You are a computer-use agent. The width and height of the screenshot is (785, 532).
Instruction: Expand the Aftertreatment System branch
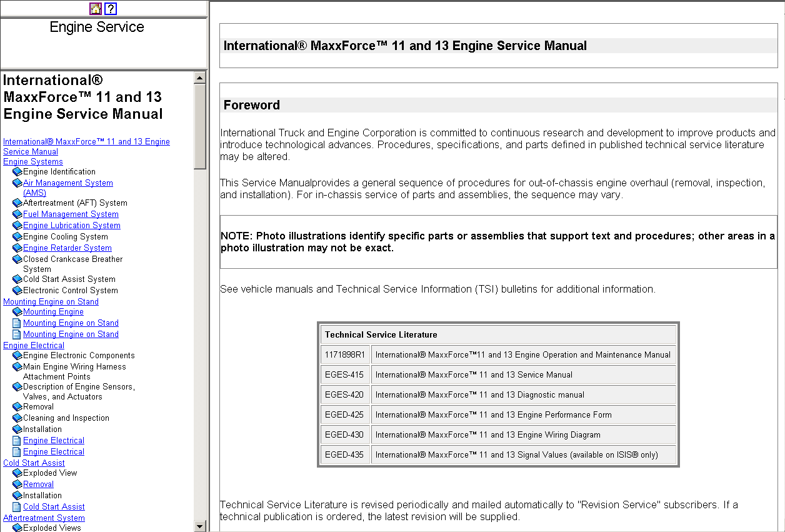(44, 518)
